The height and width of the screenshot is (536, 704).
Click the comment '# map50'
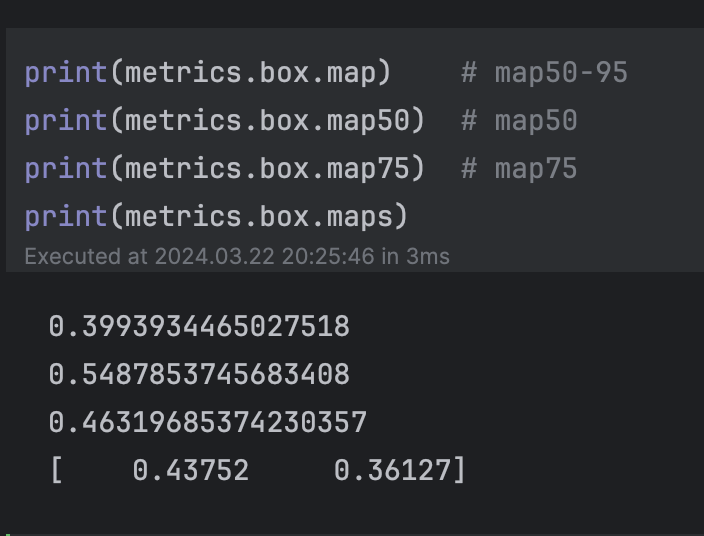(x=519, y=121)
